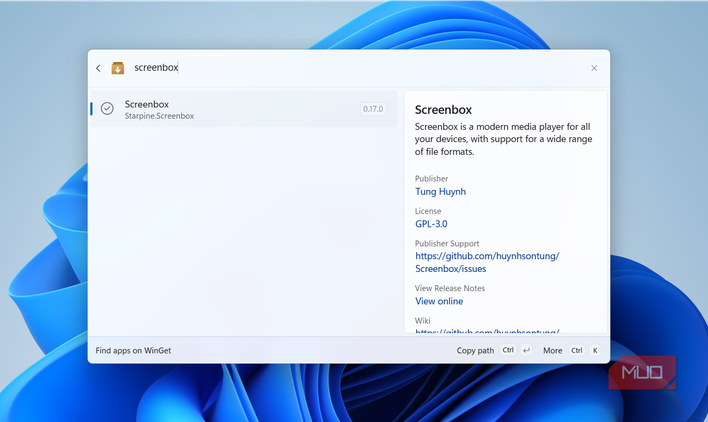Image resolution: width=708 pixels, height=422 pixels.
Task: Click the Starpine.Screenbox package ID text
Action: pyautogui.click(x=159, y=116)
